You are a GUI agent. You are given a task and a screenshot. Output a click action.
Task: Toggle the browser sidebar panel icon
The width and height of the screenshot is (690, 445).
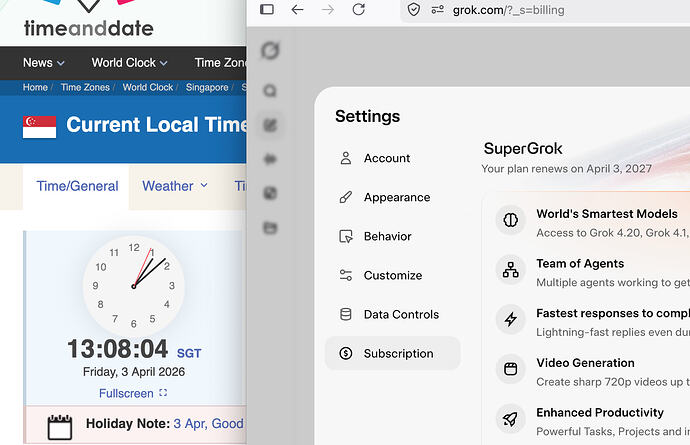[x=267, y=9]
